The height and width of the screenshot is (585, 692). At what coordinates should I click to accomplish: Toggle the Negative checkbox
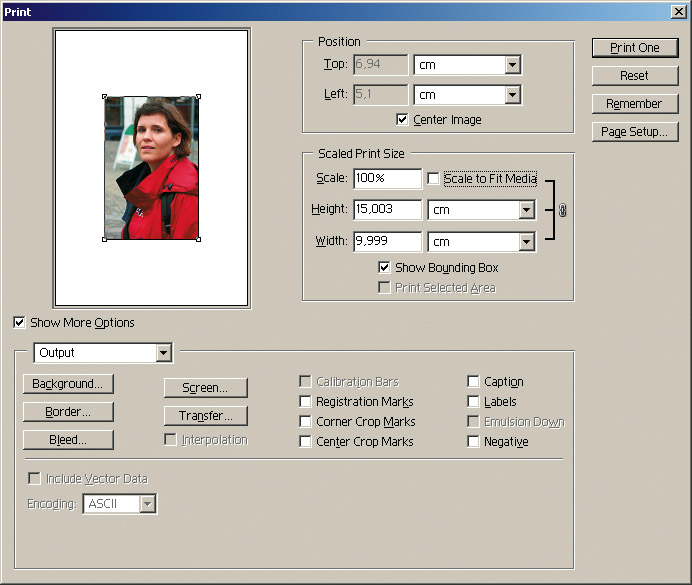click(x=473, y=441)
